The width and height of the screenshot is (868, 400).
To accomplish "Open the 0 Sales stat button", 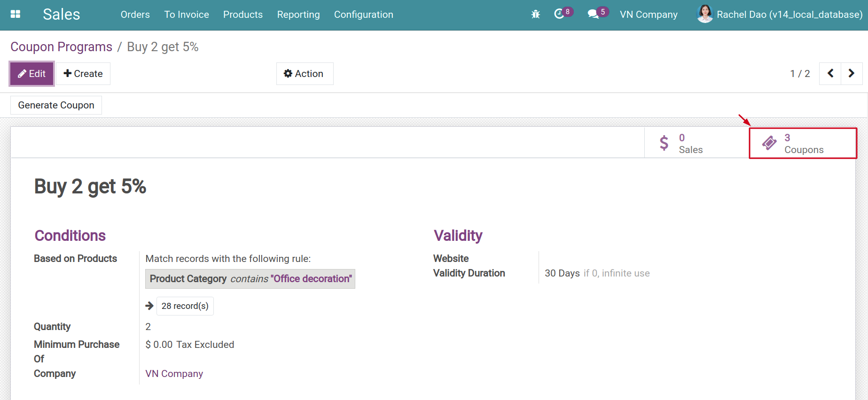I will click(x=696, y=143).
